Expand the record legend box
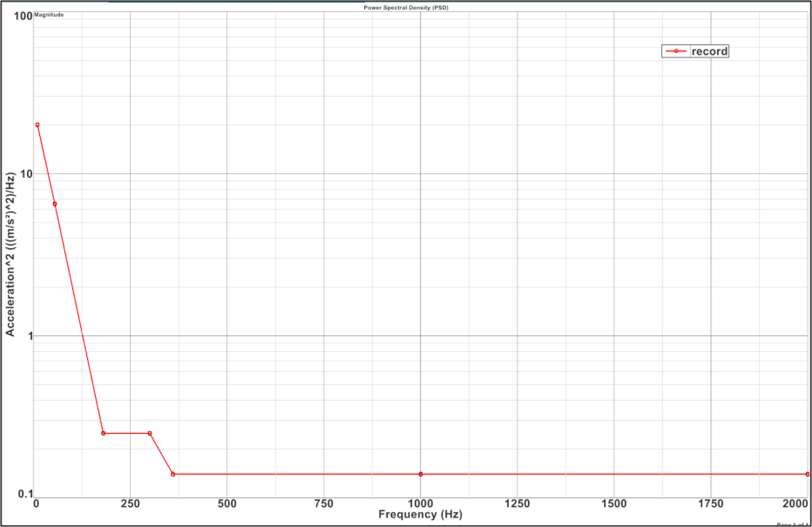The width and height of the screenshot is (812, 527). coord(696,50)
